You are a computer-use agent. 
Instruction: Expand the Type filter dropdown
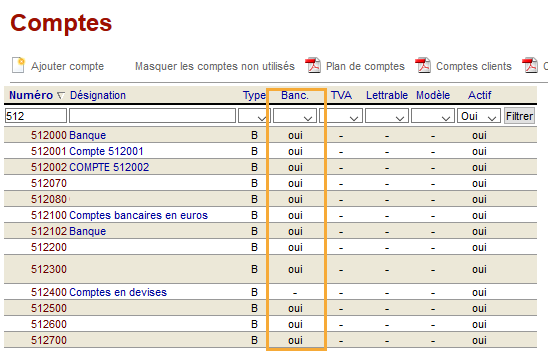click(x=254, y=116)
